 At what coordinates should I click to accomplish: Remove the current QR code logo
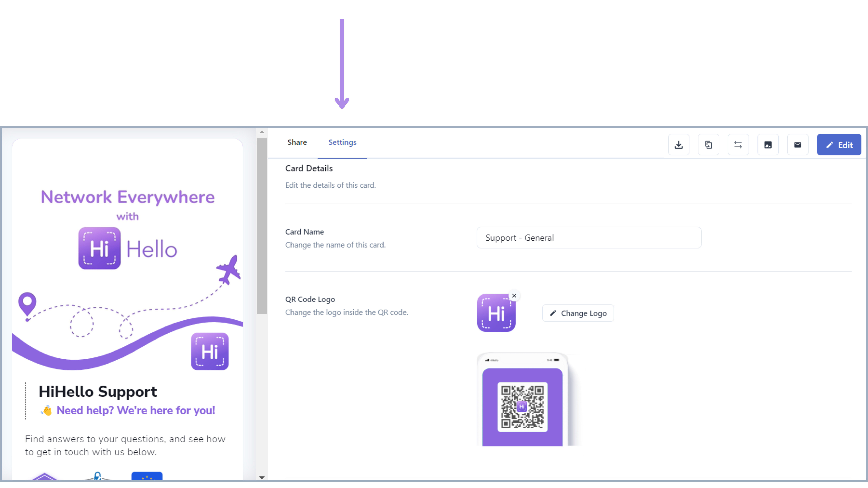click(x=514, y=295)
